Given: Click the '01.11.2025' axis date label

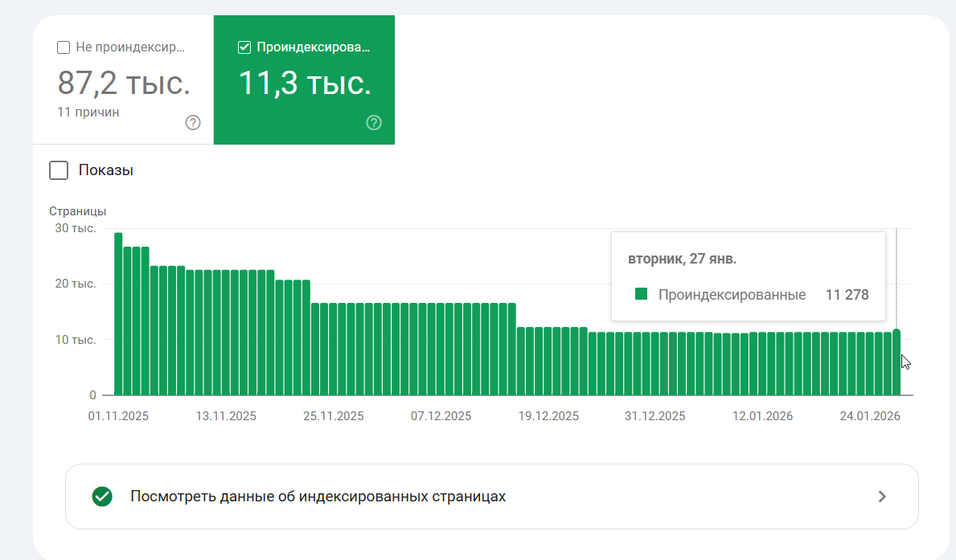Looking at the screenshot, I should (118, 416).
